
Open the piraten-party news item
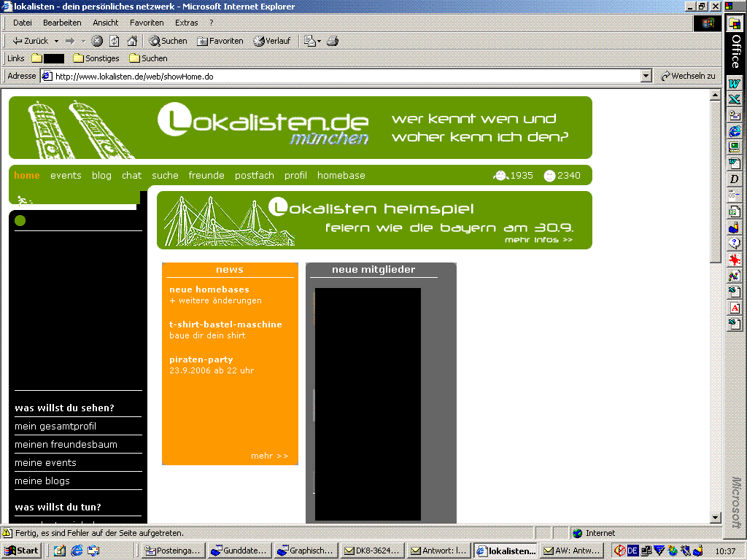point(201,359)
